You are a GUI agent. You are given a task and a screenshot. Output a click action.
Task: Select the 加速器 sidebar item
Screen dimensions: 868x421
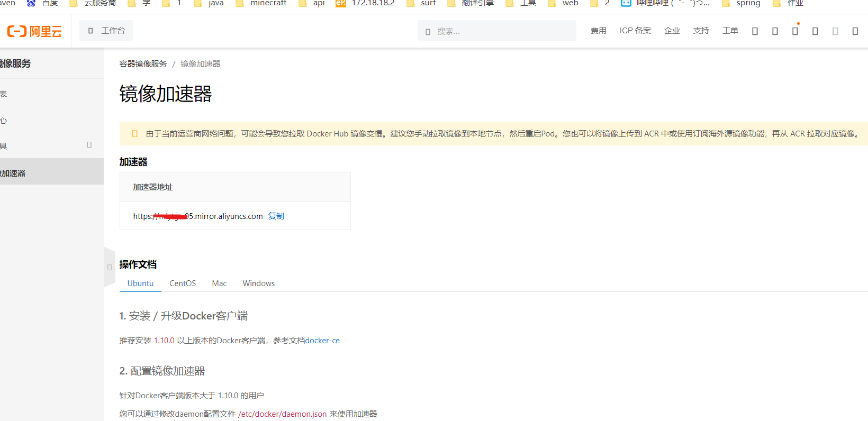click(52, 171)
